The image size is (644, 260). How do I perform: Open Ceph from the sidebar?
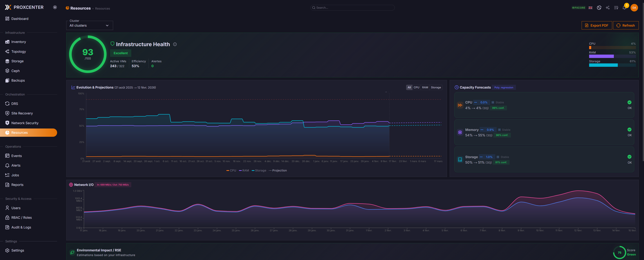click(x=16, y=71)
